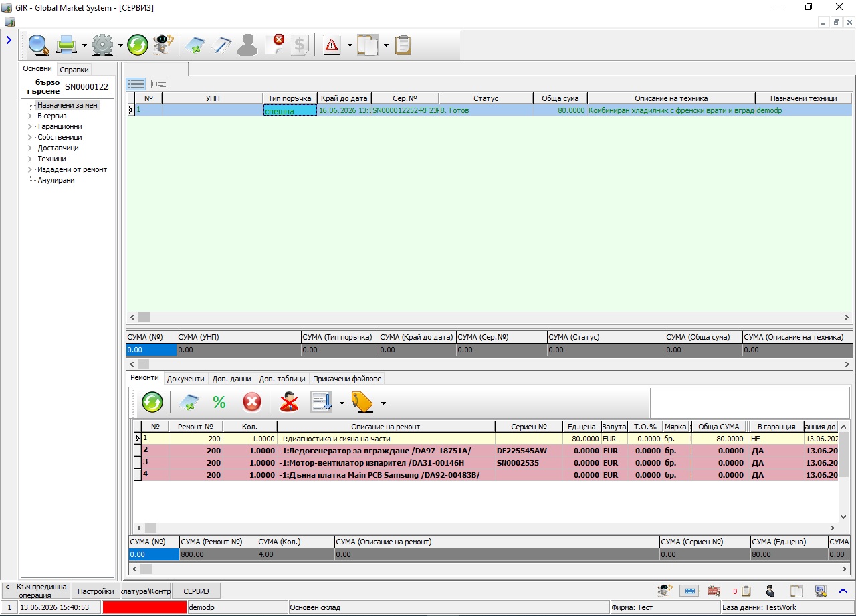Open the price tag dropdown arrow
Viewport: 856px width, 616px height.
(383, 403)
